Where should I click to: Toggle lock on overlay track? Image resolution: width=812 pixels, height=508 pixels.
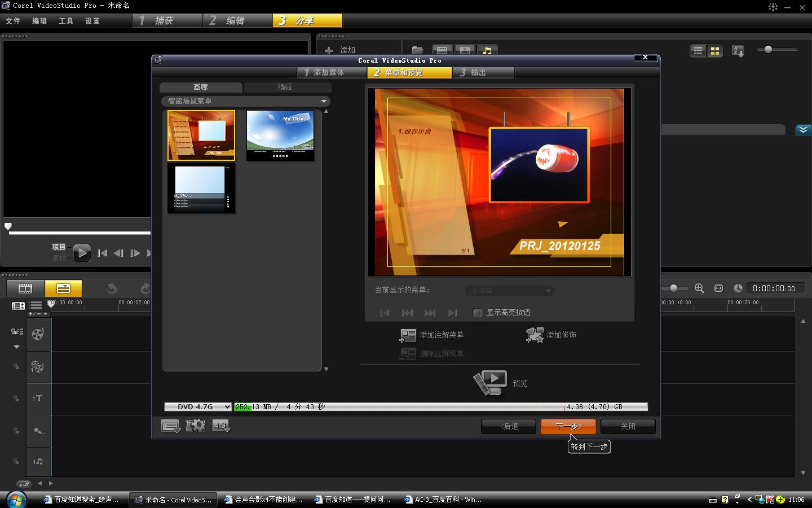[16, 367]
